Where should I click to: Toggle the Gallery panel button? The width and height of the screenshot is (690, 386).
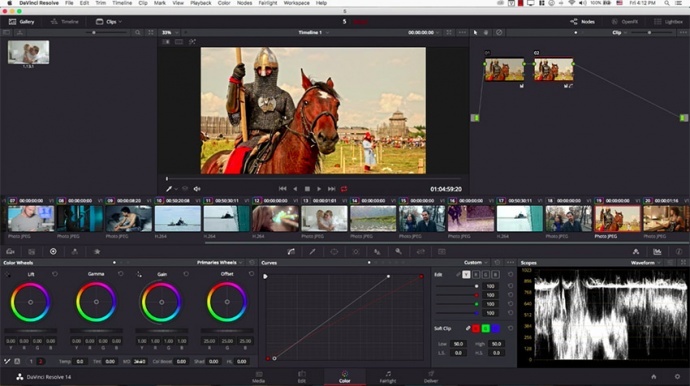tap(21, 22)
